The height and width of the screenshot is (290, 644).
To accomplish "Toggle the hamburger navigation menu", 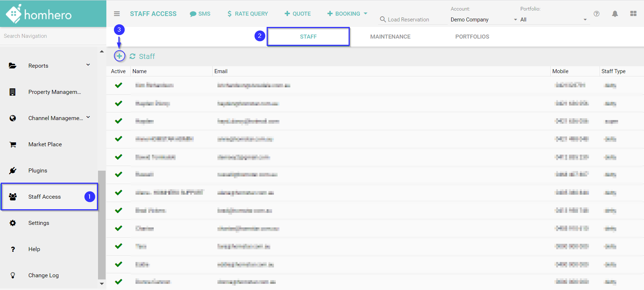I will click(x=117, y=14).
